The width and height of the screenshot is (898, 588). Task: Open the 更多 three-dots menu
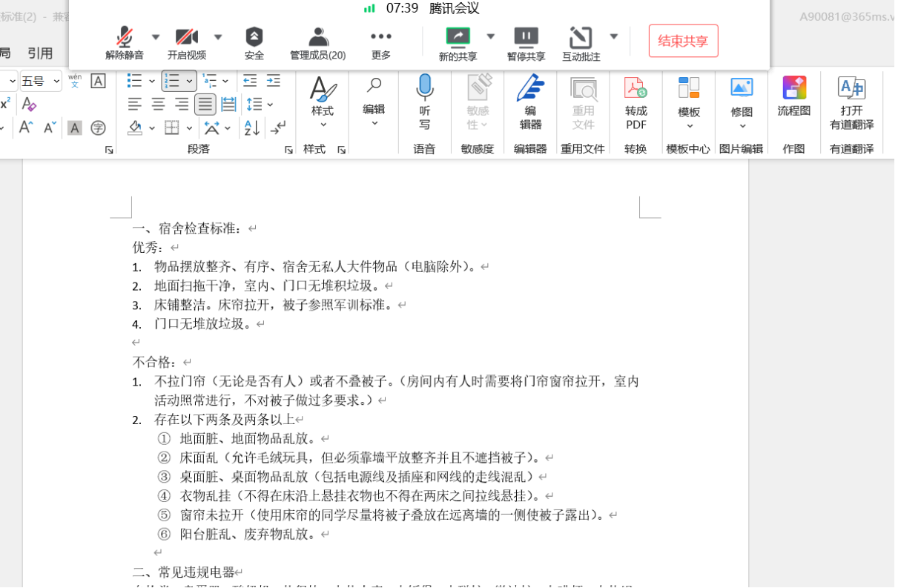coord(381,43)
